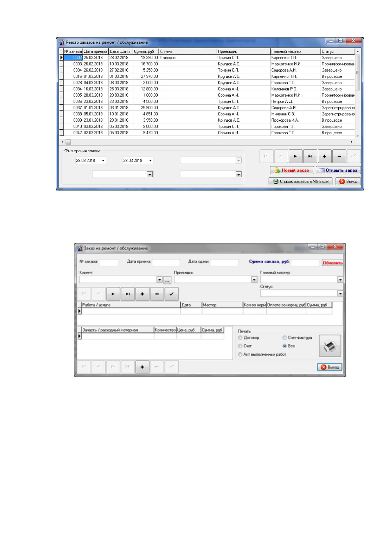Post edit with checkmark in order works navigator
The image size is (392, 554).
pos(171,294)
